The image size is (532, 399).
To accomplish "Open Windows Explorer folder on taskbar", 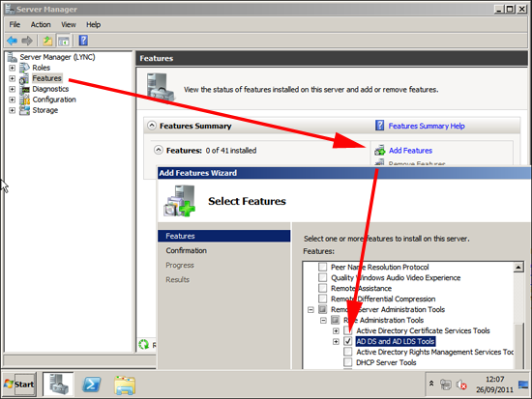I will 125,385.
